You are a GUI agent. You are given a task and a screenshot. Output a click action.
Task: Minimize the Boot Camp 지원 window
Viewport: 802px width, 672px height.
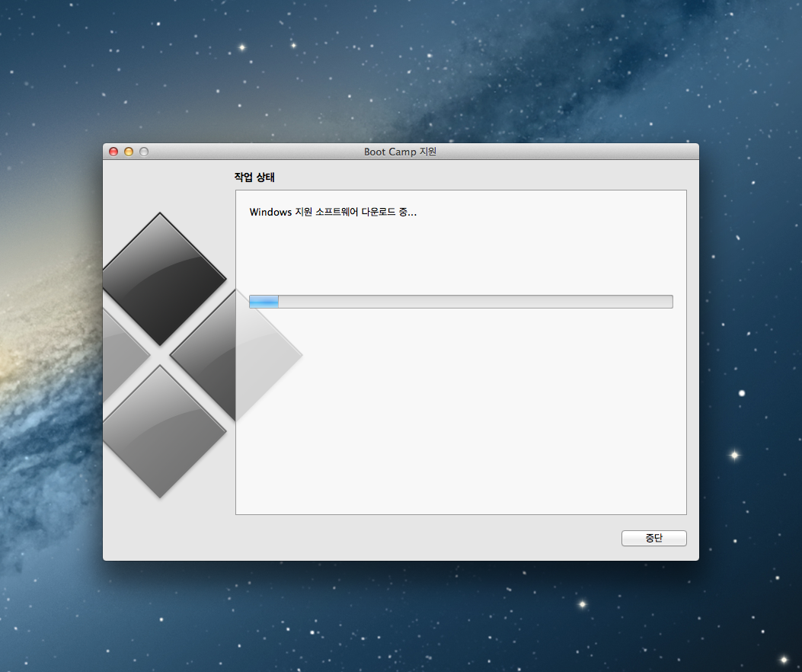[x=129, y=152]
